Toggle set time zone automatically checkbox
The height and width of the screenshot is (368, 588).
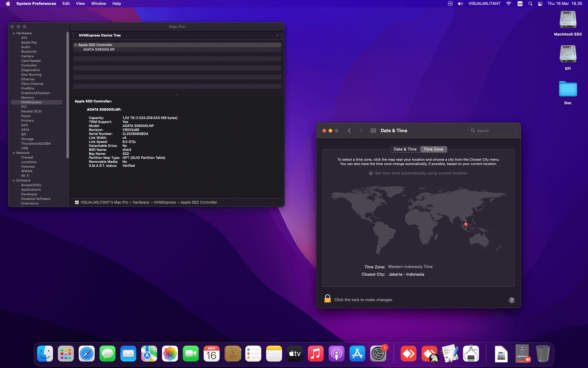(371, 173)
